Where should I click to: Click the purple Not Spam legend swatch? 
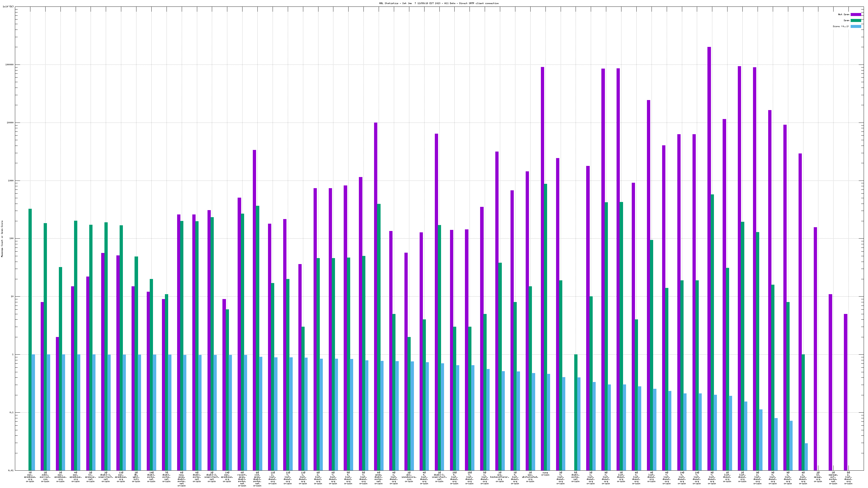pos(856,14)
